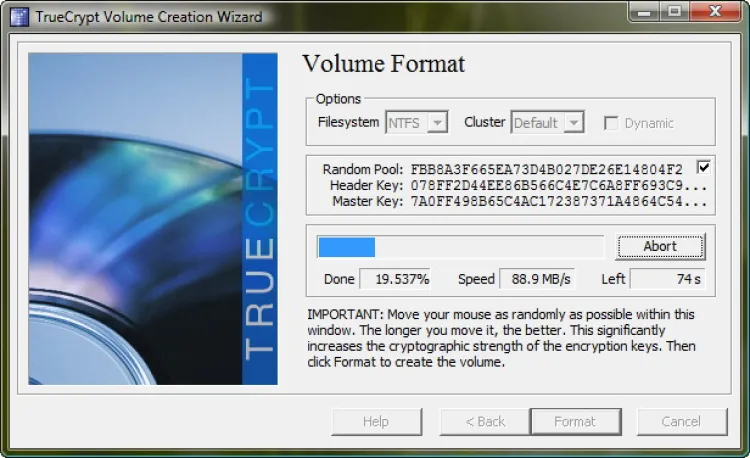Click the Master Key hex value

tap(558, 202)
